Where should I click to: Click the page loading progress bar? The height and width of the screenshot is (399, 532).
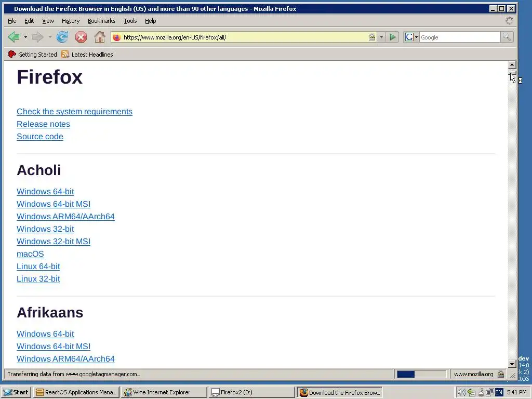pos(421,374)
